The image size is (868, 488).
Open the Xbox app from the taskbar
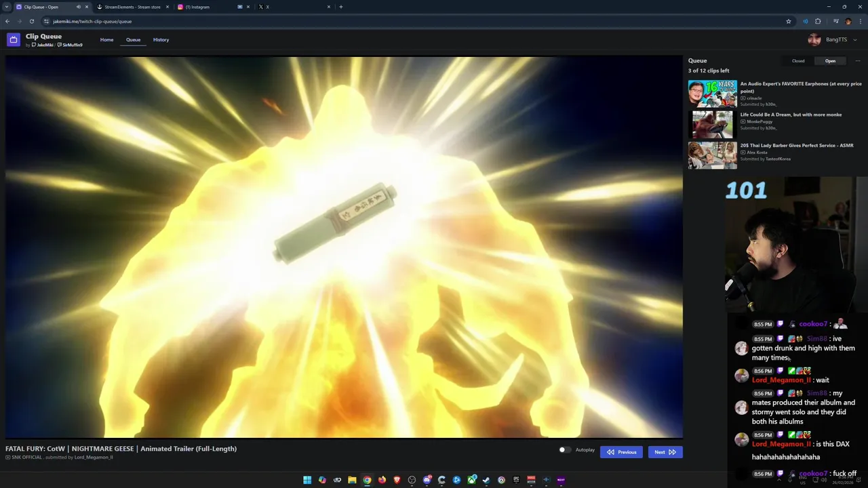[471, 480]
